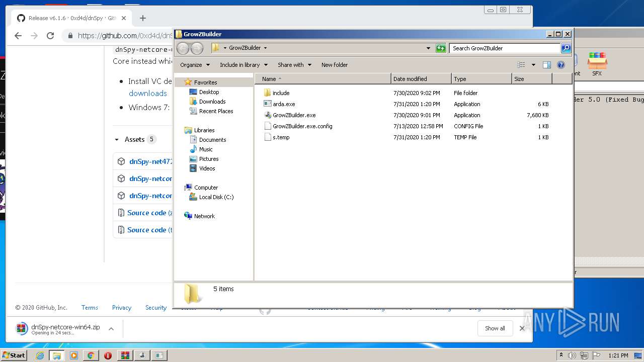Open the Organize dropdown menu
The height and width of the screenshot is (362, 644).
pos(195,65)
